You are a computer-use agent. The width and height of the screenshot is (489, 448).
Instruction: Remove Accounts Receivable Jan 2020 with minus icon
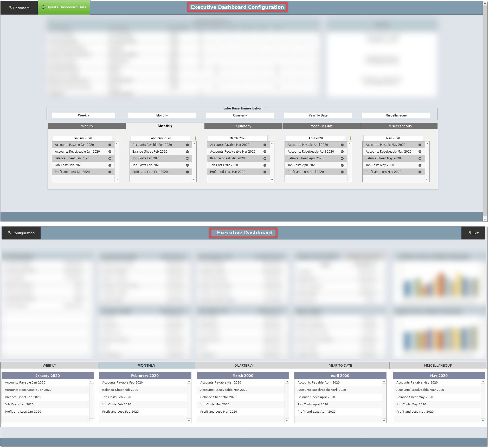[110, 152]
